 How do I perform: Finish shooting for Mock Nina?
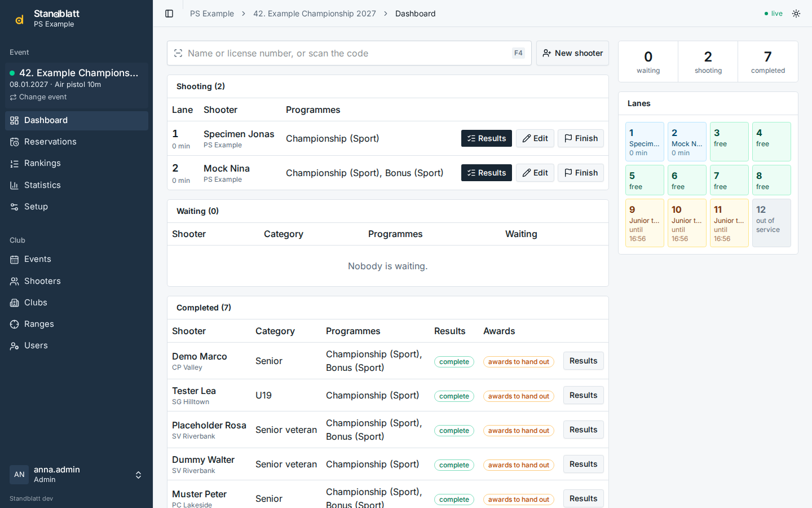pyautogui.click(x=581, y=173)
